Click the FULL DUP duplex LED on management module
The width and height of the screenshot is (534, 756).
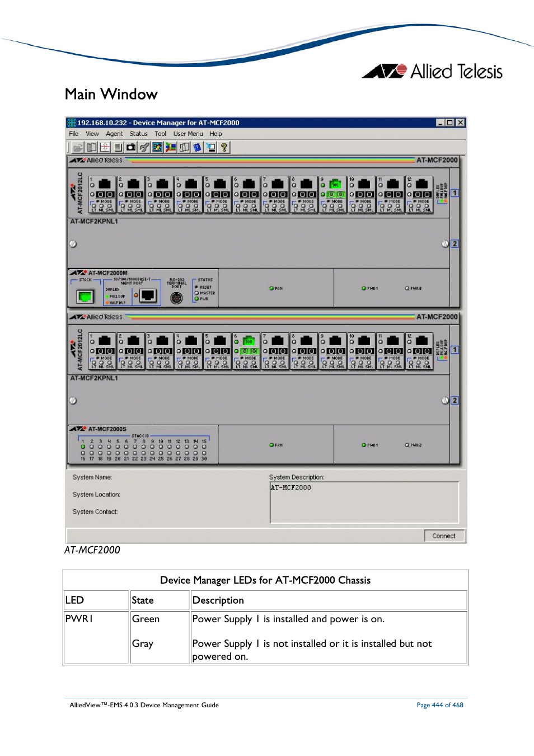point(107,297)
